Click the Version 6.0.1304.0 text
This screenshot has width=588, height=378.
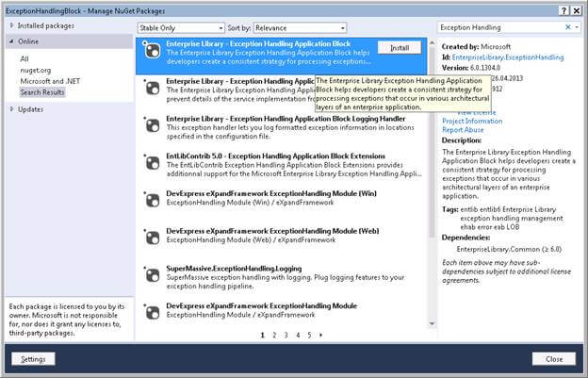(471, 68)
